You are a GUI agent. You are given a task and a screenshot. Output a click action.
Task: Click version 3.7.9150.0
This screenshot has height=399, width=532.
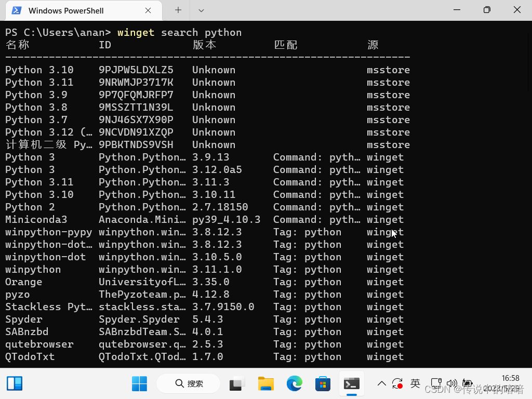pyautogui.click(x=223, y=307)
